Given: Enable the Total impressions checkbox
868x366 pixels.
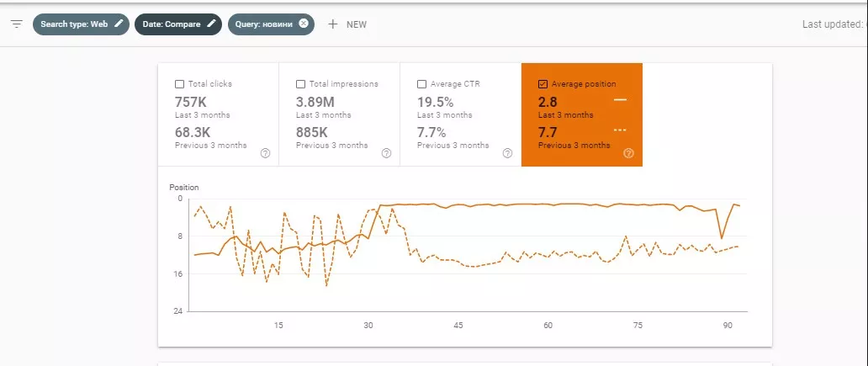Looking at the screenshot, I should [300, 84].
